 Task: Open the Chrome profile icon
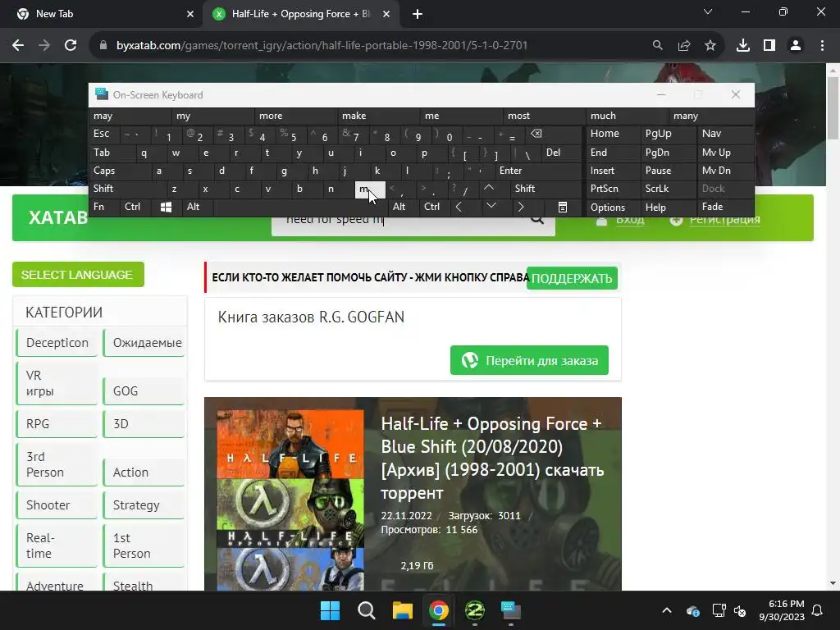796,46
